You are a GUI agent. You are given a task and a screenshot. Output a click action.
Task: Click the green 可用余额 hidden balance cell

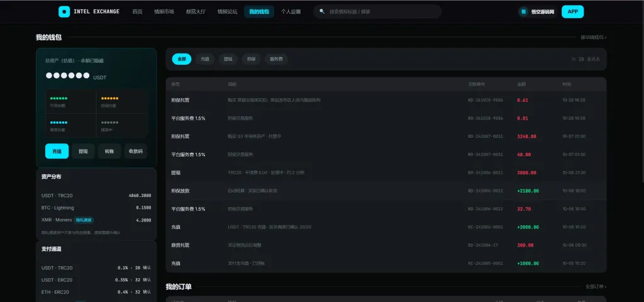[x=71, y=101]
